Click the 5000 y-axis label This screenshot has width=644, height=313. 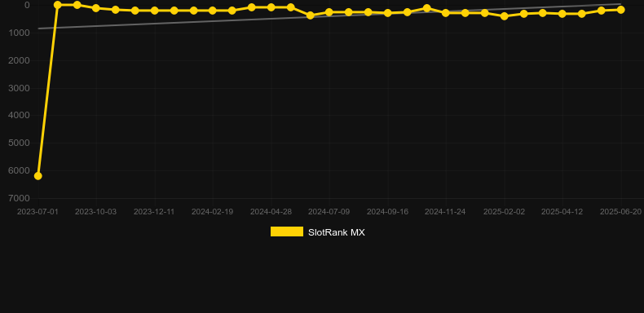[19, 143]
